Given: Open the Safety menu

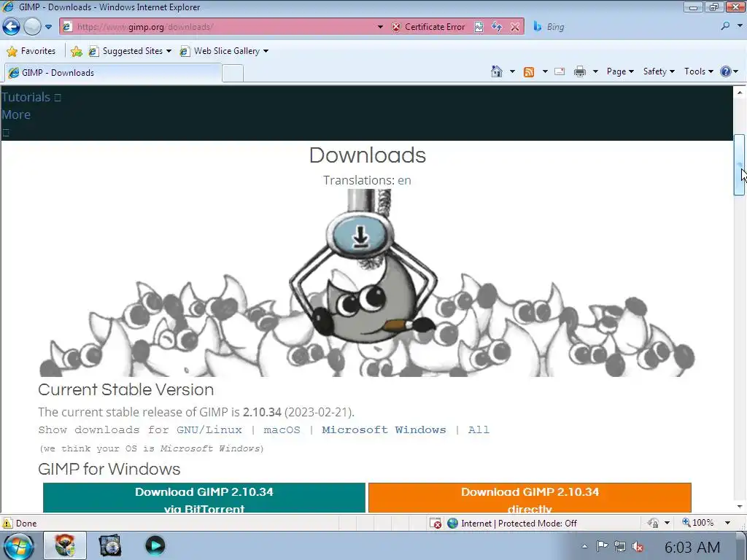Looking at the screenshot, I should [659, 71].
